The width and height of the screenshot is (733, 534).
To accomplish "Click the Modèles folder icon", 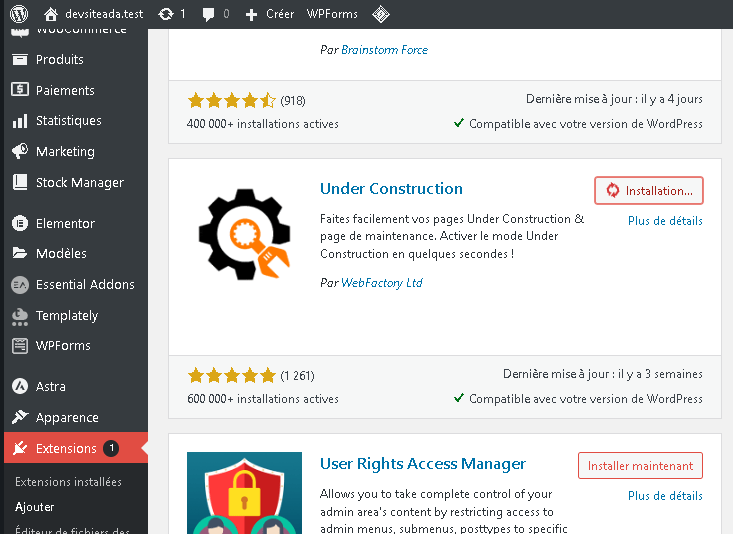I will [20, 253].
